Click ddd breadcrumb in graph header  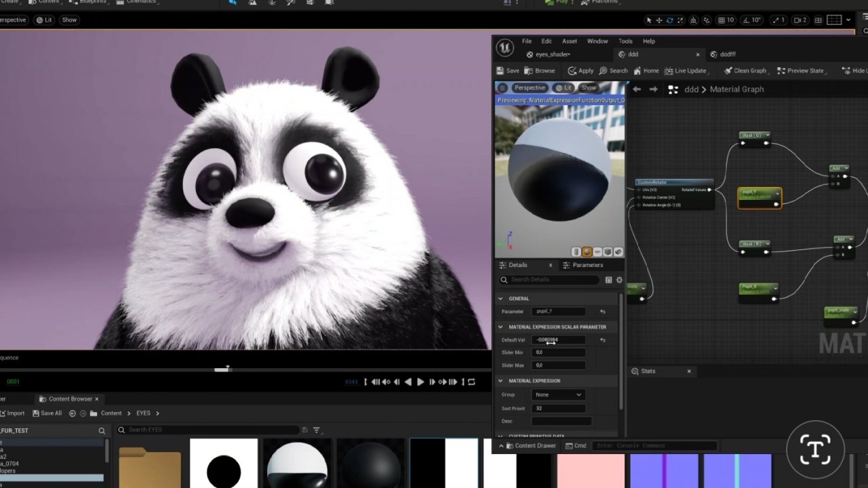[x=691, y=89]
